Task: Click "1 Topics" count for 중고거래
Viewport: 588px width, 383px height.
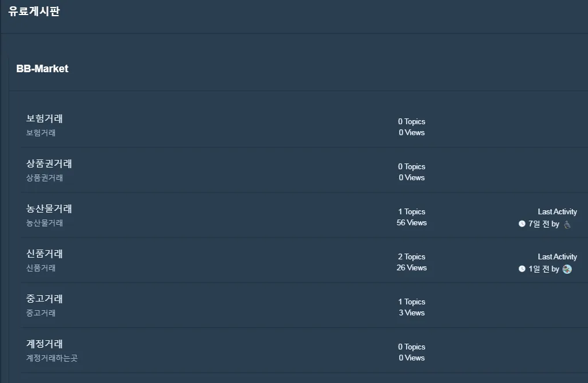Action: (411, 302)
